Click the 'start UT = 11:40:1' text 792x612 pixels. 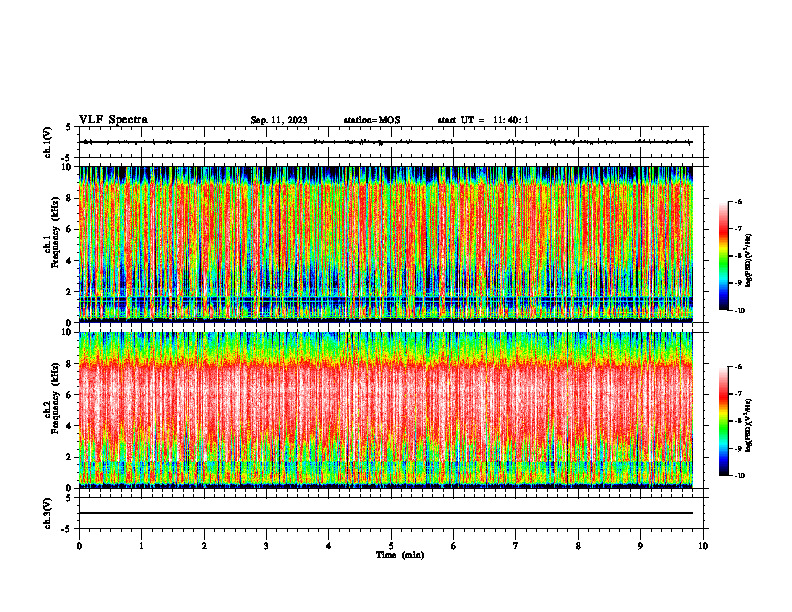(483, 120)
